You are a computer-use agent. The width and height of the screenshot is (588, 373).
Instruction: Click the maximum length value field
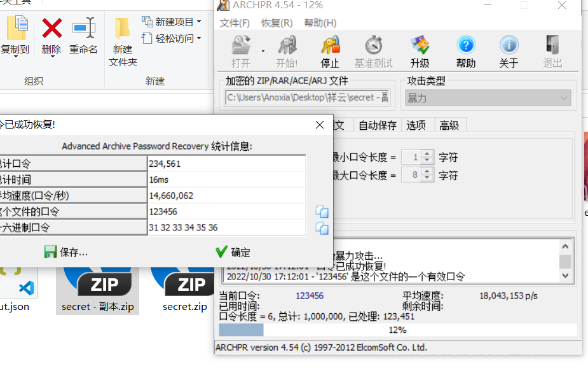(x=412, y=175)
